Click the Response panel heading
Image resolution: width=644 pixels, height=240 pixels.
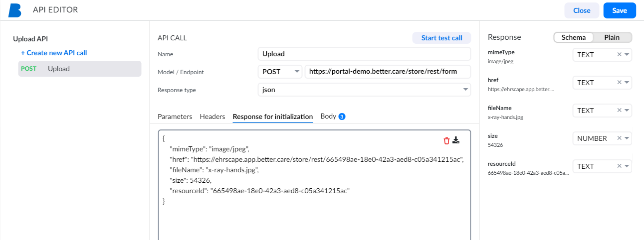coord(504,37)
